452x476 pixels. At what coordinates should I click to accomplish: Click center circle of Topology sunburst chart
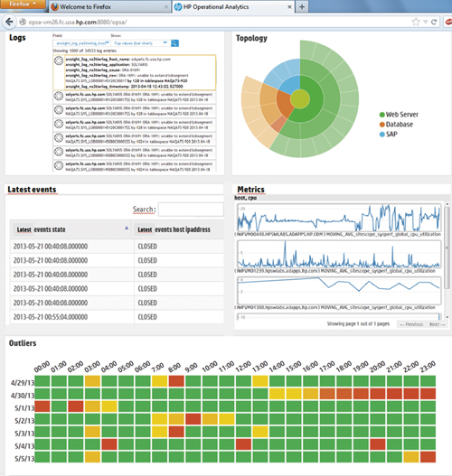tap(300, 99)
